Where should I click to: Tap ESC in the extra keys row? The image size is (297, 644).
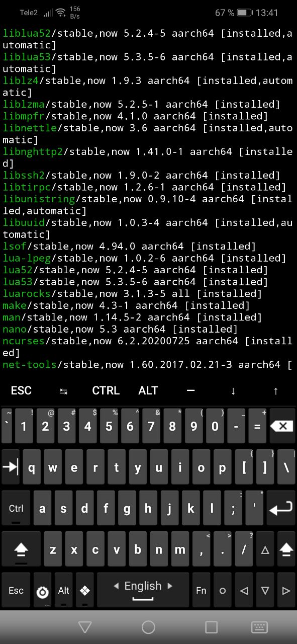(21, 391)
